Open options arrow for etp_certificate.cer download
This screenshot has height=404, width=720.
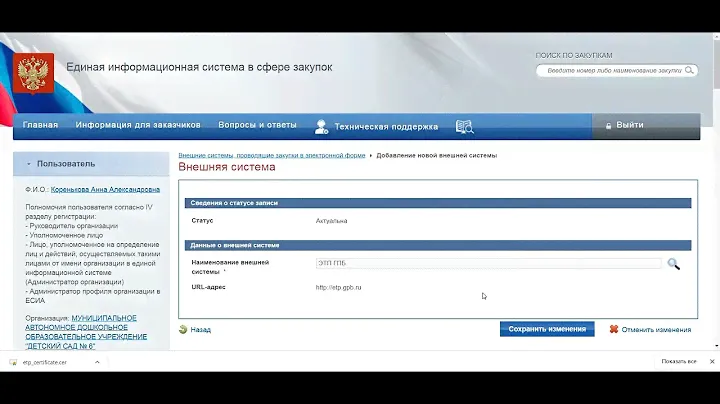point(97,362)
